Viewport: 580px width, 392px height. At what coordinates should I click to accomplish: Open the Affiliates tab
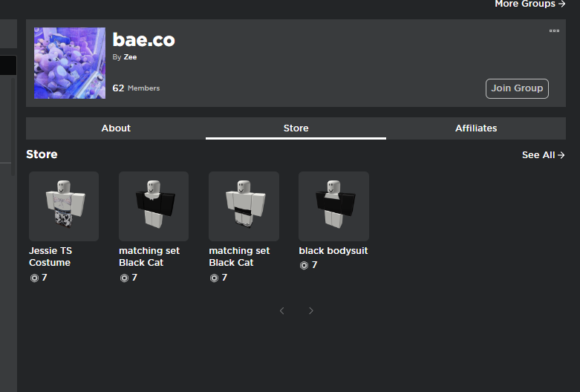pyautogui.click(x=476, y=128)
